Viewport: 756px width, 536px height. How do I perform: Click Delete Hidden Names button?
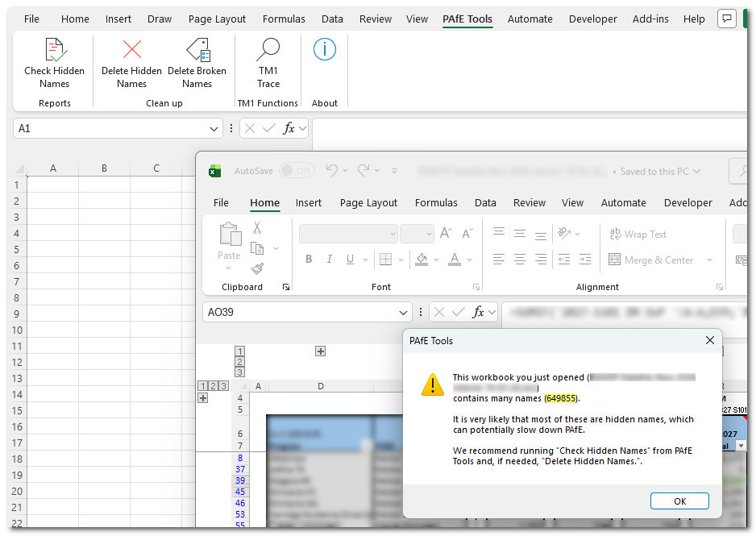(x=131, y=63)
